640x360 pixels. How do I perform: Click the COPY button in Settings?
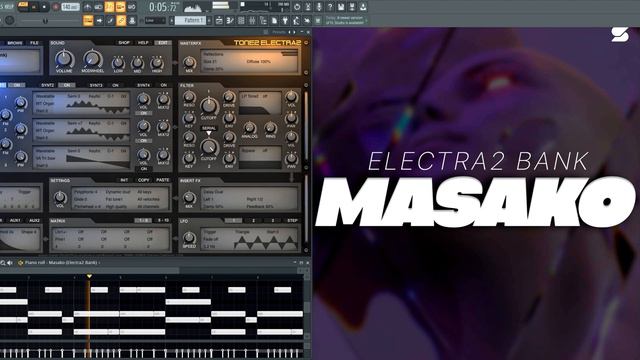[143, 180]
